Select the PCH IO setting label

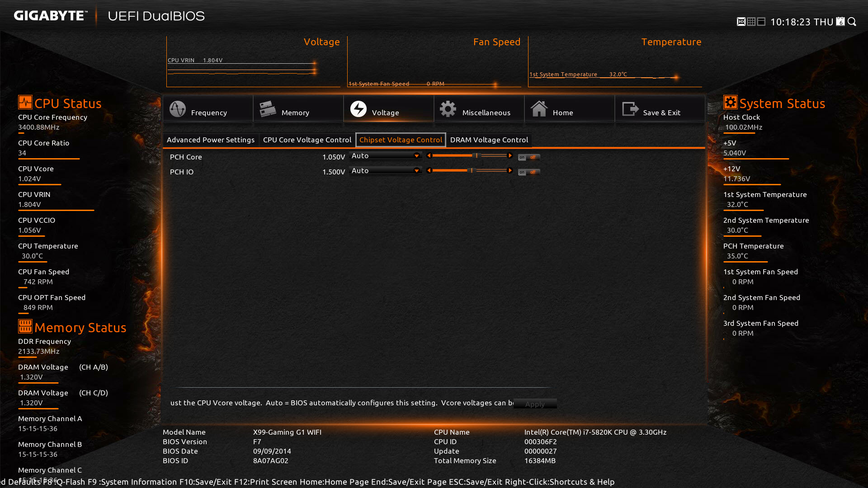pos(182,172)
